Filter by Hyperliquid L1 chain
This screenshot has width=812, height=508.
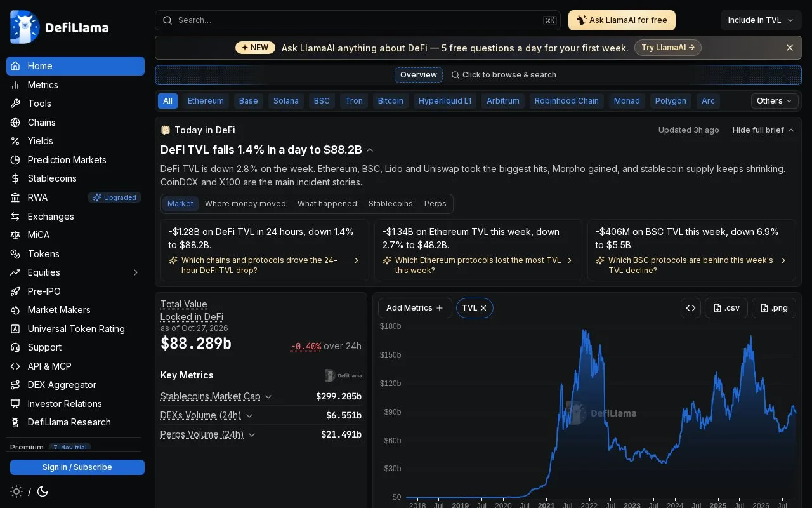pos(445,101)
